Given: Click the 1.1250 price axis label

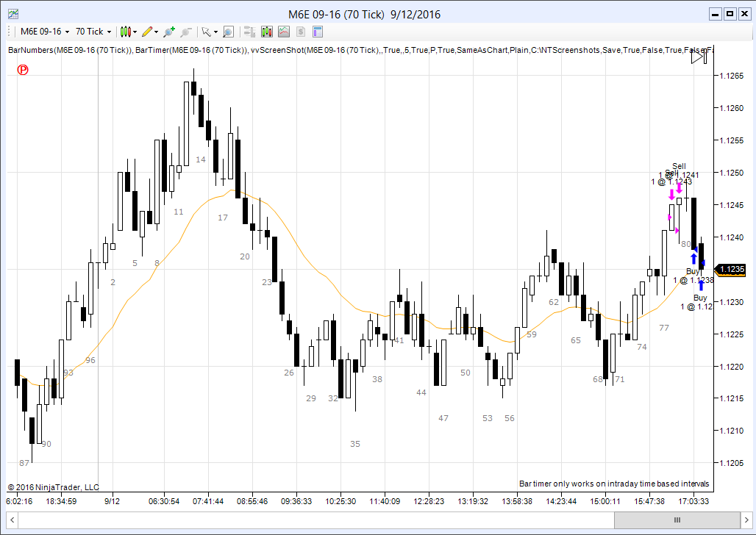Looking at the screenshot, I should coord(732,173).
